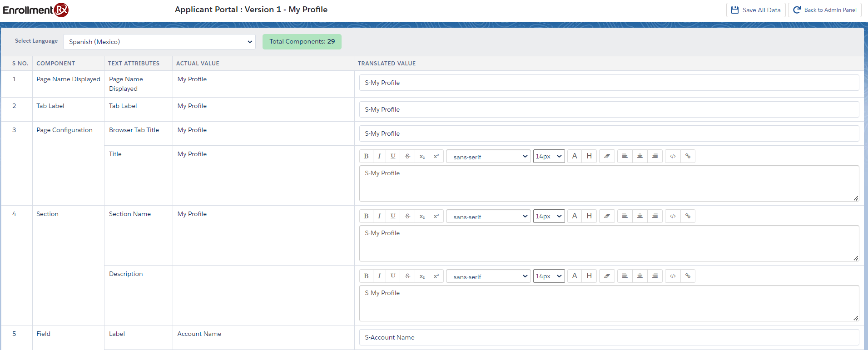The image size is (868, 350).
Task: Open code view in the Title row toolbar
Action: [673, 156]
